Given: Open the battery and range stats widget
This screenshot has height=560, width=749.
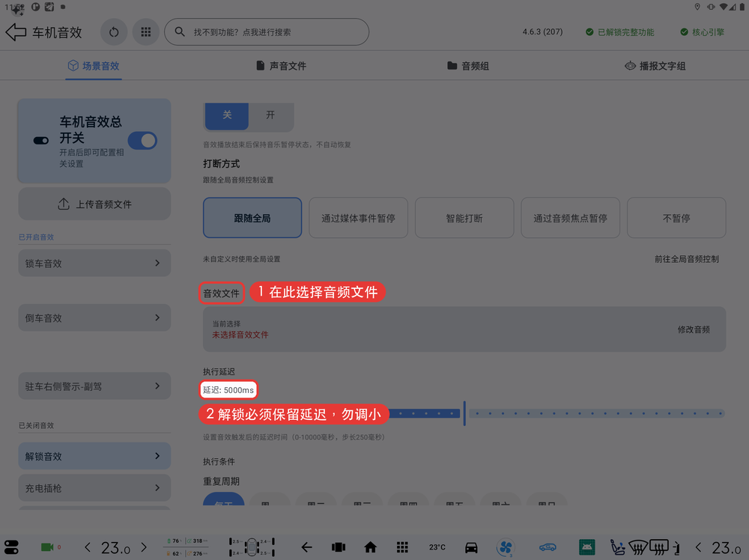Looking at the screenshot, I should [187, 547].
